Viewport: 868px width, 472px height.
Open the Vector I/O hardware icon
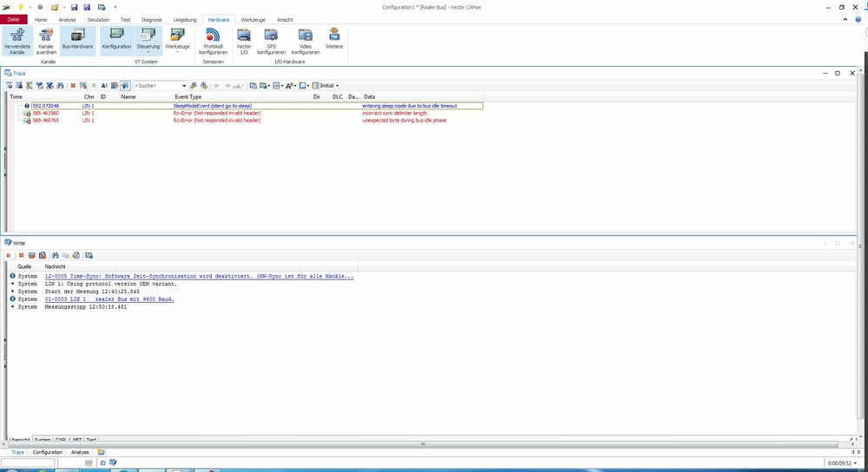[x=244, y=39]
